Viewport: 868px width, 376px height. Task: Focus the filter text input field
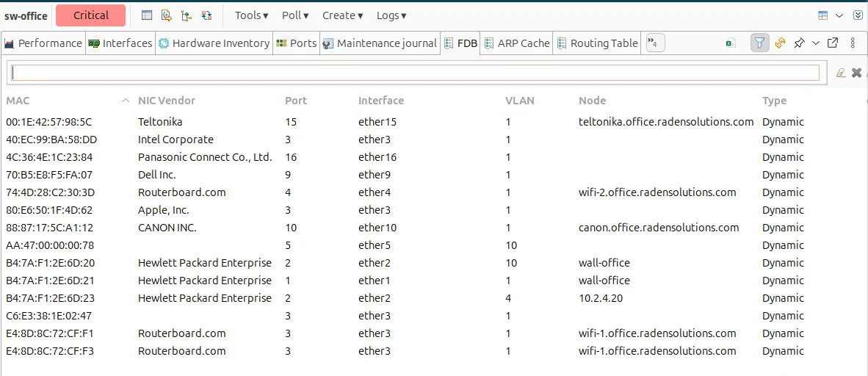(x=415, y=73)
